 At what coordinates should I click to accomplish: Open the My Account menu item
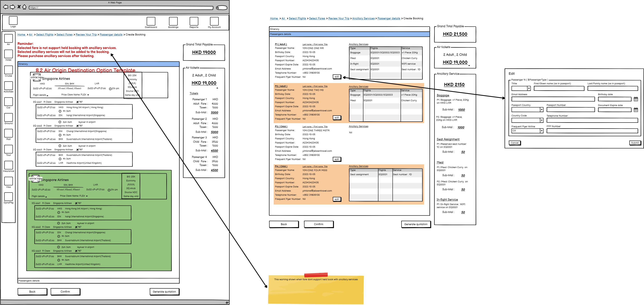(x=214, y=21)
